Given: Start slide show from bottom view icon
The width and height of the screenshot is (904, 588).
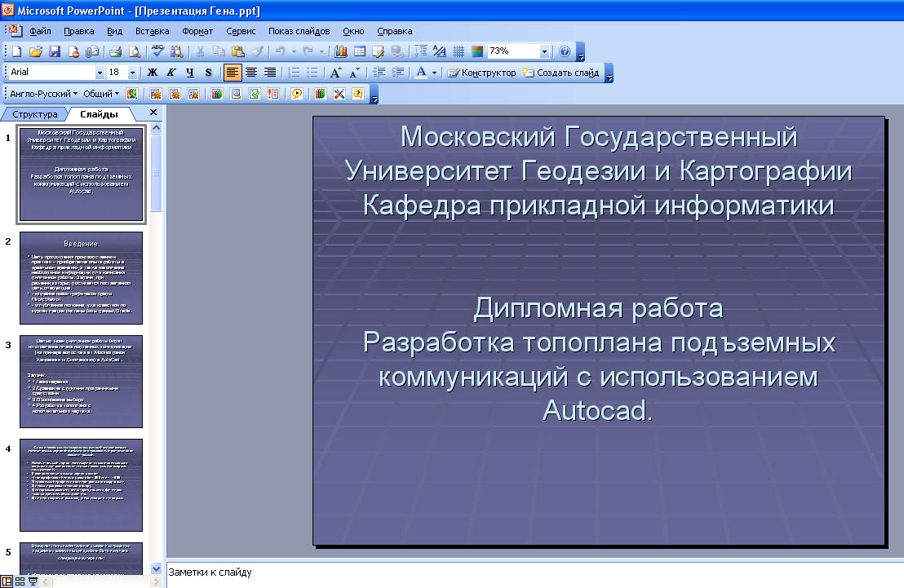Looking at the screenshot, I should coord(33,581).
